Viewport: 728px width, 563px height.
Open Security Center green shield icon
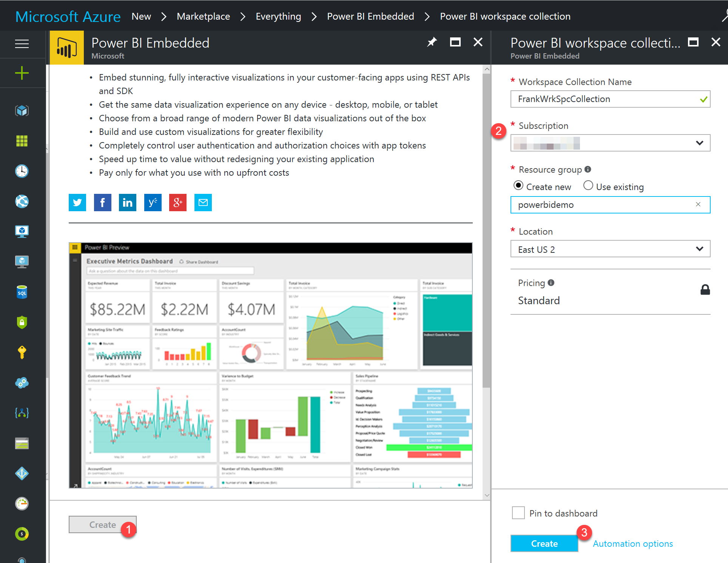tap(22, 322)
